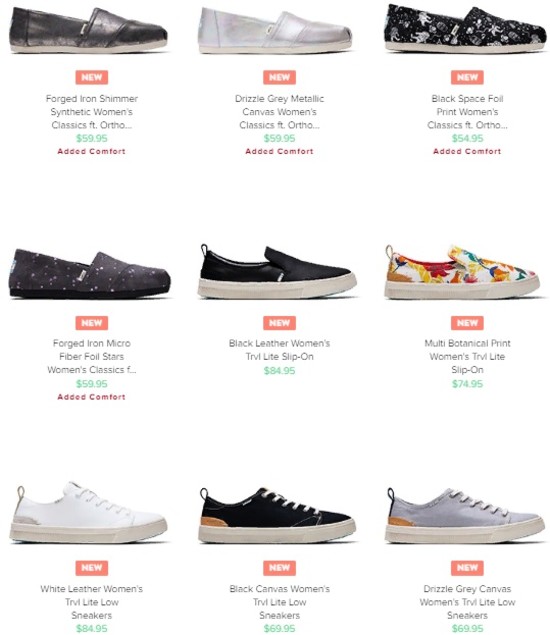This screenshot has height=635, width=550.
Task: Open the Forged Iron Shimmer shoe image
Action: click(x=88, y=30)
